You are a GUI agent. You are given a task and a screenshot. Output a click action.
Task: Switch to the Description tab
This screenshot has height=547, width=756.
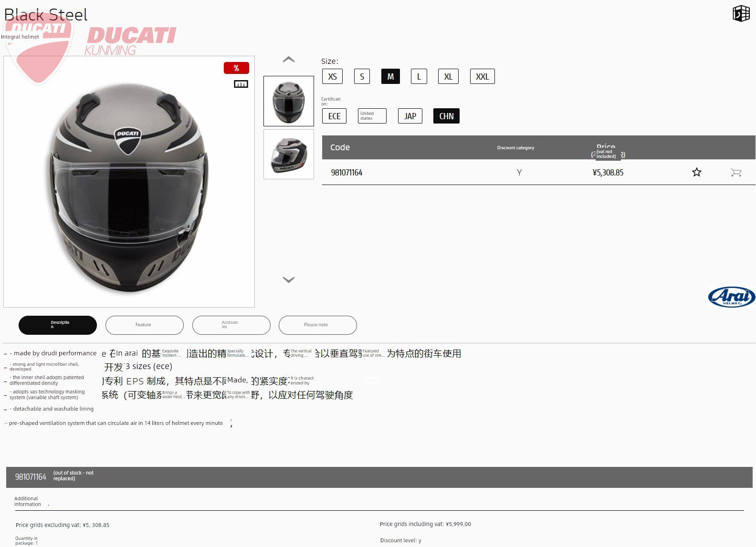(x=58, y=325)
